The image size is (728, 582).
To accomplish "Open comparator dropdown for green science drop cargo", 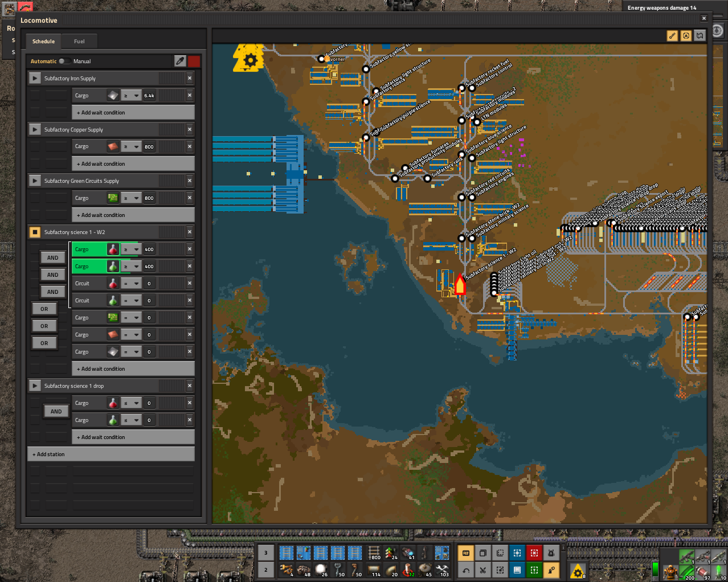I will (131, 420).
